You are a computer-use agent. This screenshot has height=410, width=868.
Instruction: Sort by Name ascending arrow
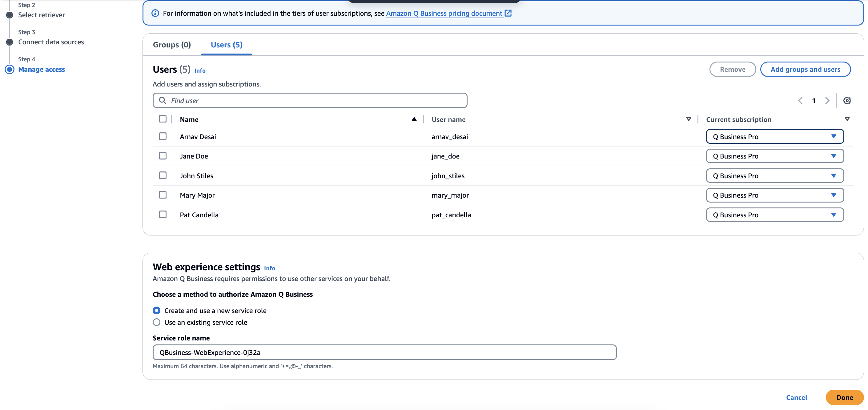coord(414,119)
